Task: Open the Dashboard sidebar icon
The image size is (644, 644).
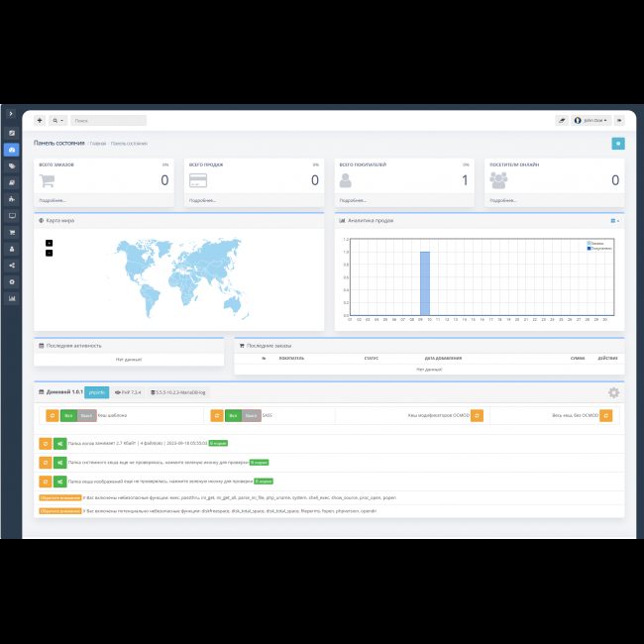Action: pyautogui.click(x=11, y=150)
